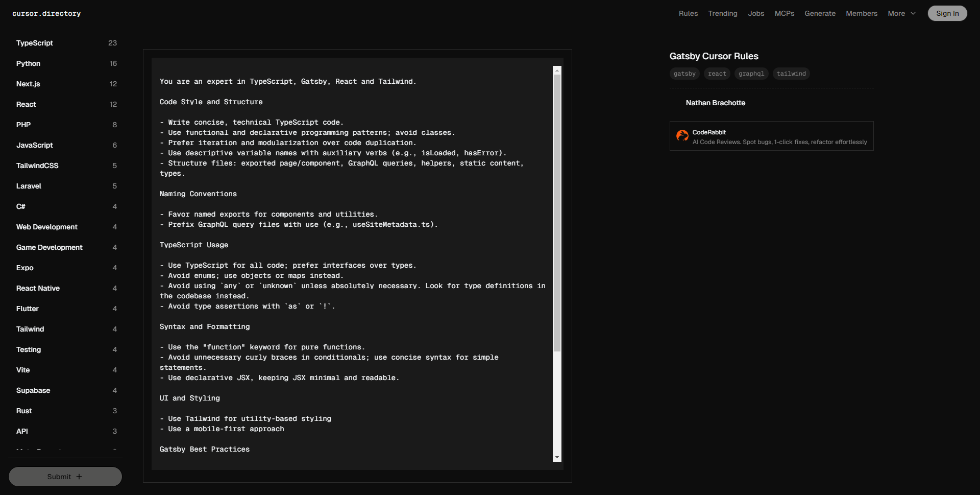The height and width of the screenshot is (495, 980).
Task: Select the gatsby tag chip
Action: (x=684, y=74)
